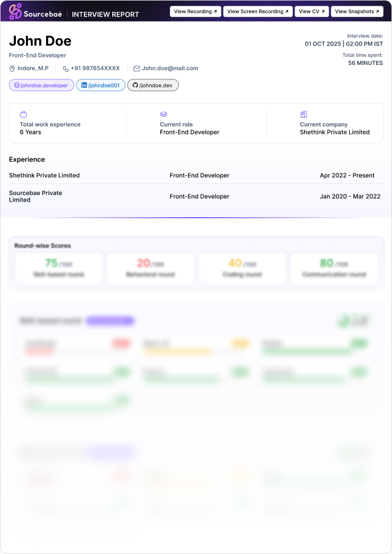Click the Sourcebae logo icon
This screenshot has width=392, height=554.
click(15, 11)
